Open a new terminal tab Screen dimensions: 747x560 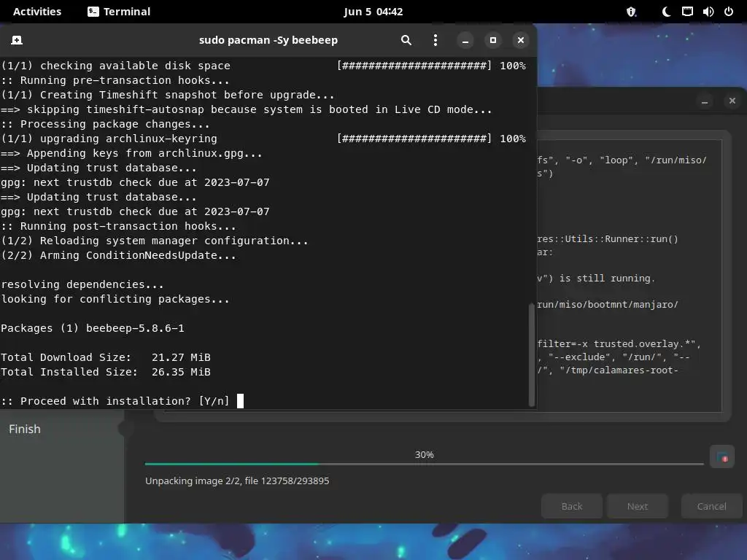click(17, 41)
